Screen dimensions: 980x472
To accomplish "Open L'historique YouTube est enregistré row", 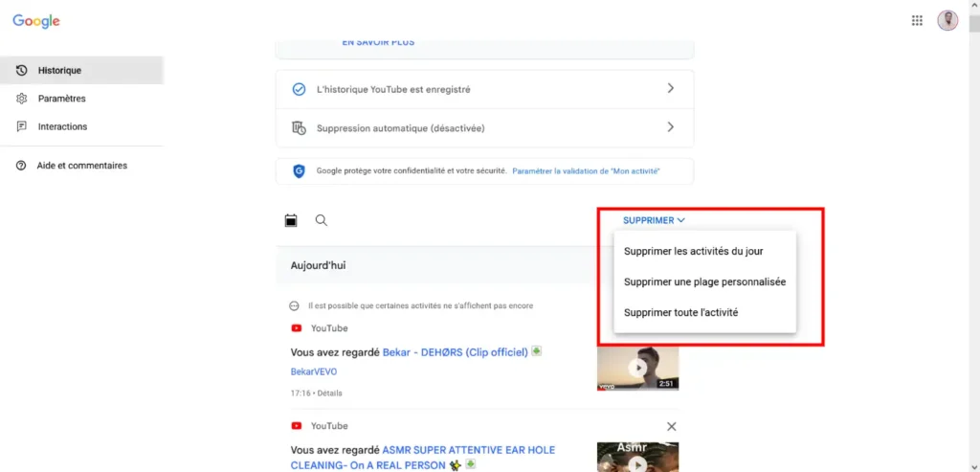I will point(484,89).
